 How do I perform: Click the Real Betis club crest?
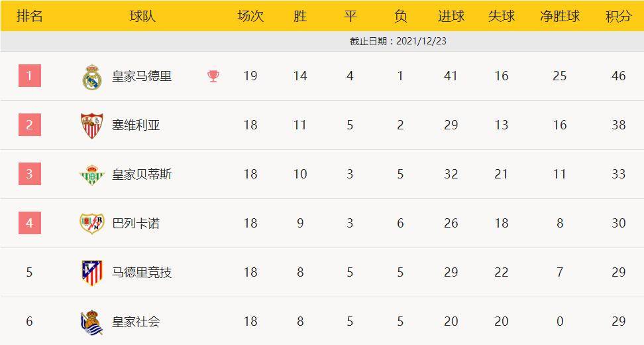[x=92, y=174]
